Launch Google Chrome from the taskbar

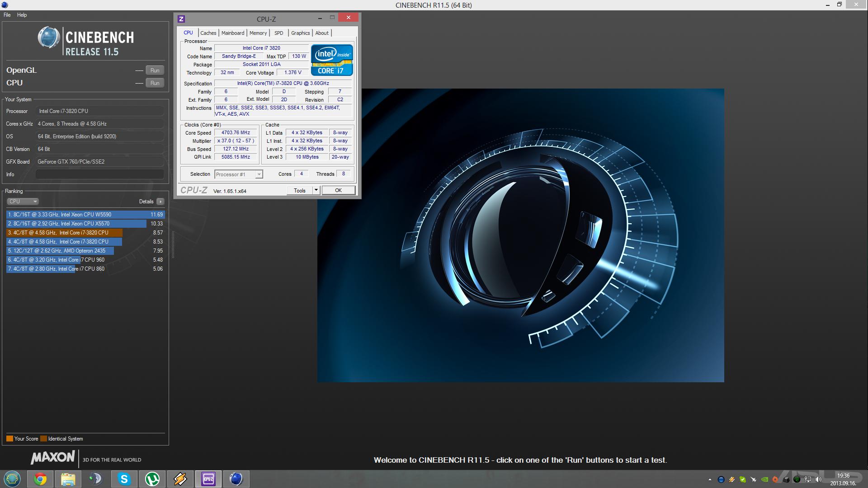[40, 479]
